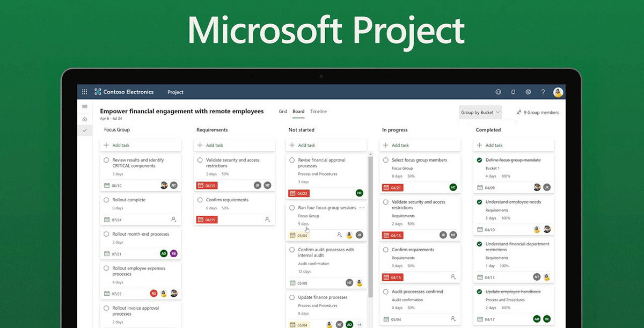The image size is (644, 328).
Task: Click the Help question mark icon
Action: 543,91
